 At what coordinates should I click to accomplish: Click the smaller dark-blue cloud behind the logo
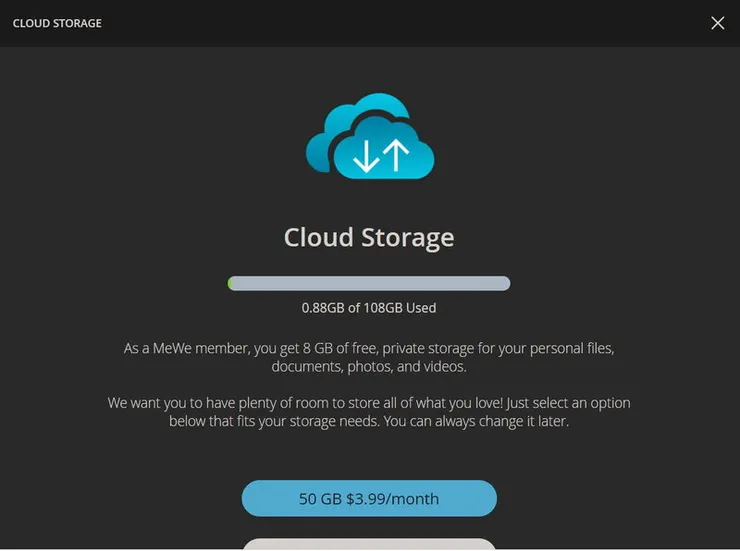pos(330,140)
